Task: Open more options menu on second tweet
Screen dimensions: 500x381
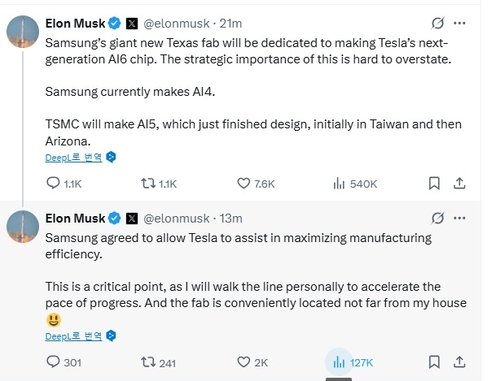Action: pyautogui.click(x=459, y=218)
